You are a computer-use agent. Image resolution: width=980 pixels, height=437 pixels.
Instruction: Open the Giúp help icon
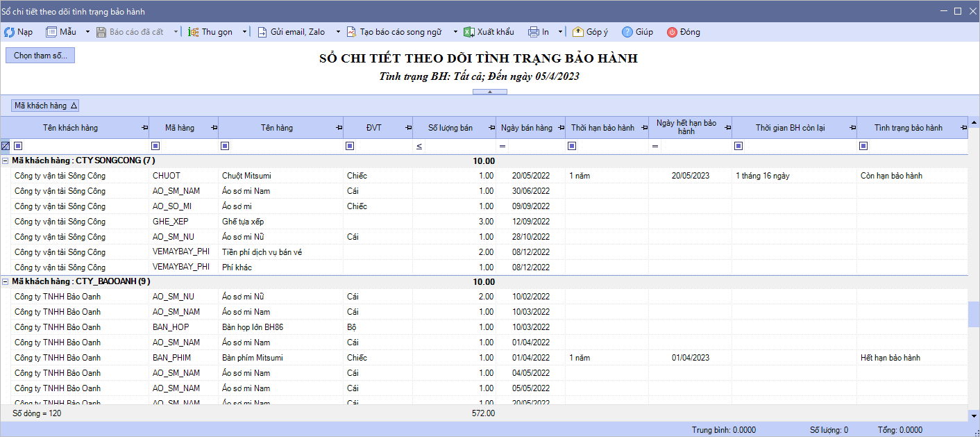[x=627, y=32]
